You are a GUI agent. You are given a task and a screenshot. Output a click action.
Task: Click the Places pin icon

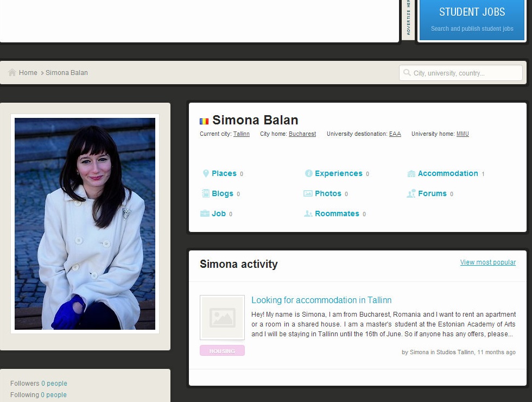[x=206, y=174]
